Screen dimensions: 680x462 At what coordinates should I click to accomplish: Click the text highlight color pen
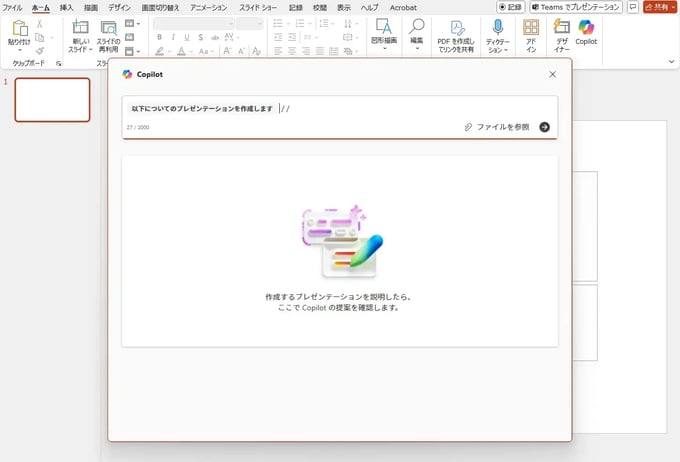(160, 51)
